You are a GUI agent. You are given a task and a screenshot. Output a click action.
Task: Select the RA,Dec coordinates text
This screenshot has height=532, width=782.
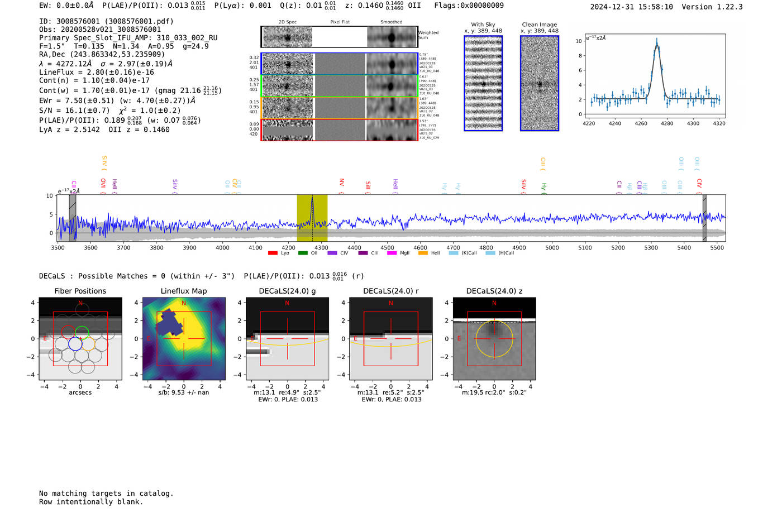pos(102,55)
